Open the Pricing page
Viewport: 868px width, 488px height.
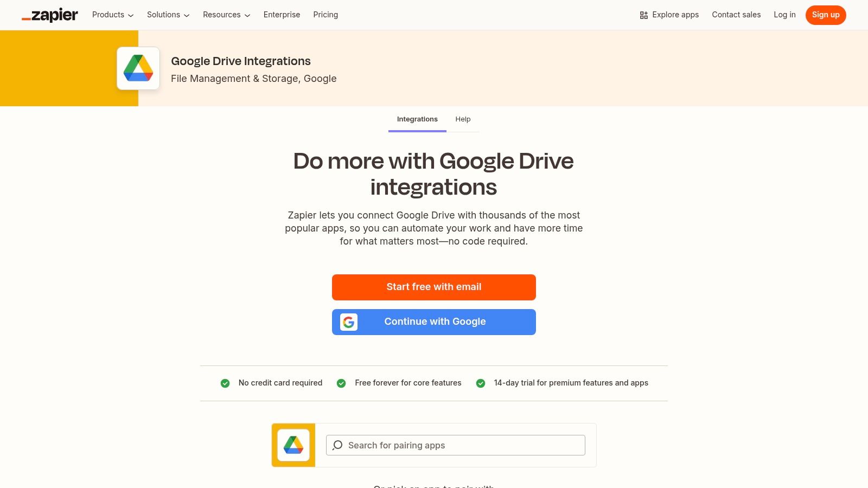[x=325, y=15]
